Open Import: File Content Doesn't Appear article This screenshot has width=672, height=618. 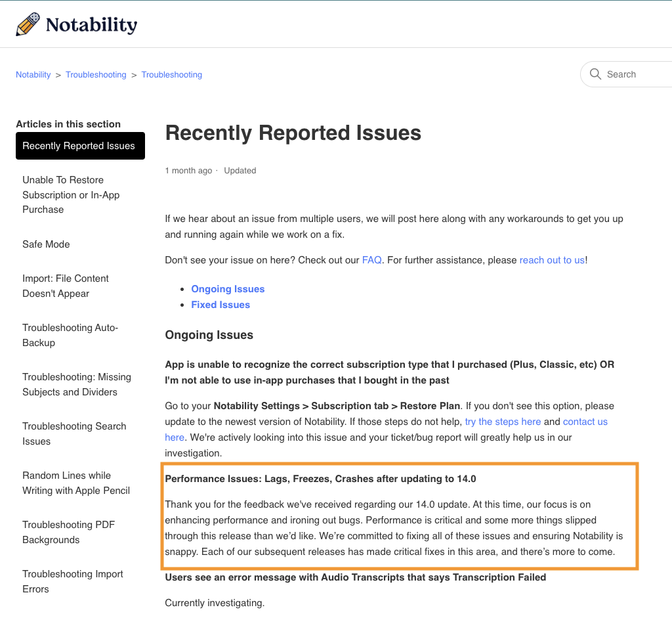click(x=66, y=286)
